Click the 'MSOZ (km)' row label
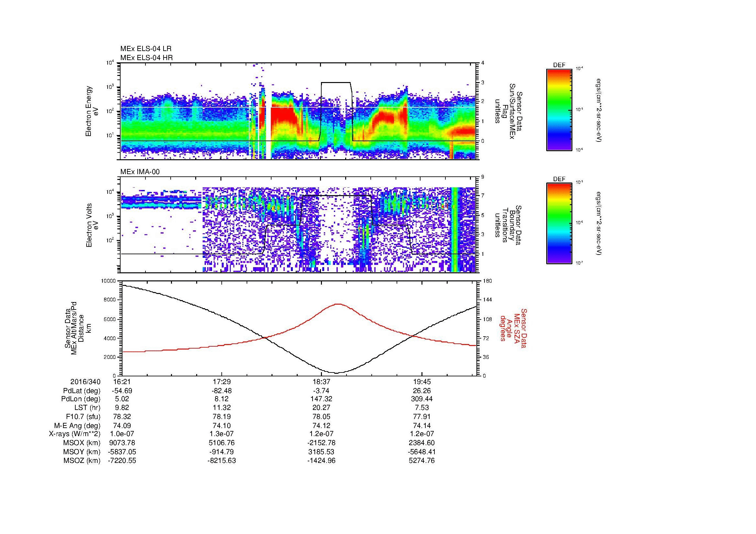The image size is (756, 534). 82,461
